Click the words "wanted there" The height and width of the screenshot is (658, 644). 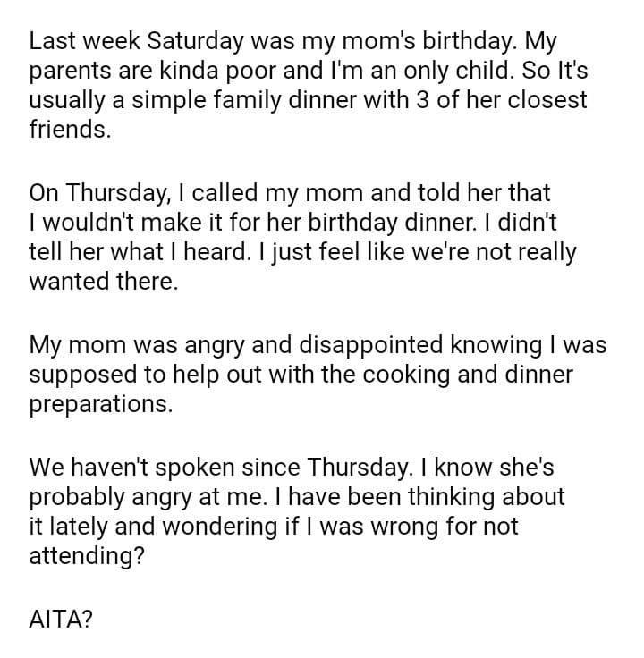[102, 282]
